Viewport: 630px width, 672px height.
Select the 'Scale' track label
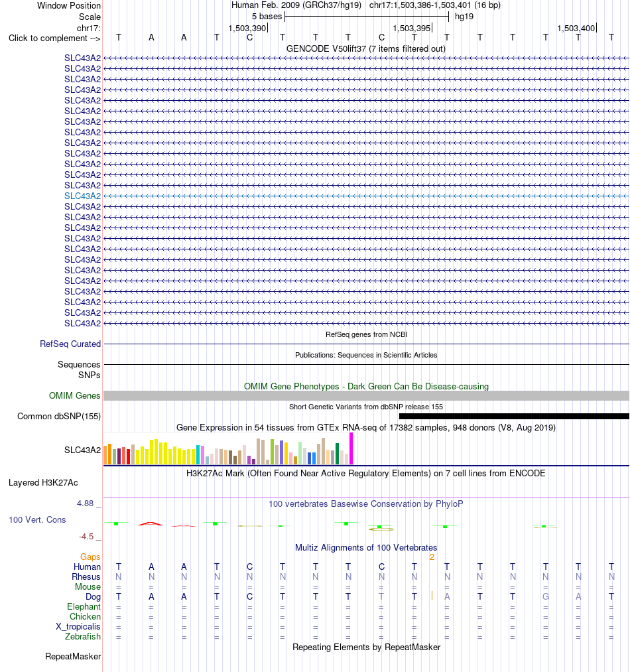pyautogui.click(x=90, y=17)
